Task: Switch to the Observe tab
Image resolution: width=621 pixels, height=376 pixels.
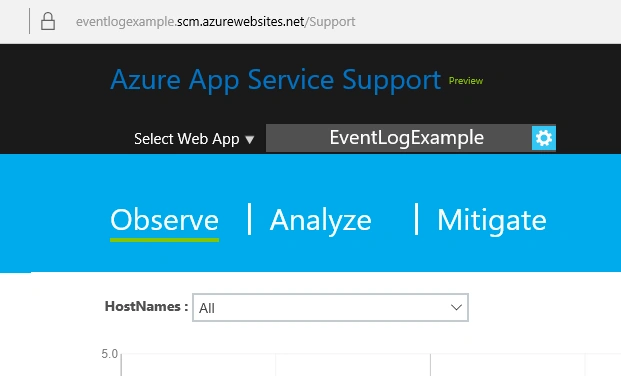Action: (x=164, y=220)
